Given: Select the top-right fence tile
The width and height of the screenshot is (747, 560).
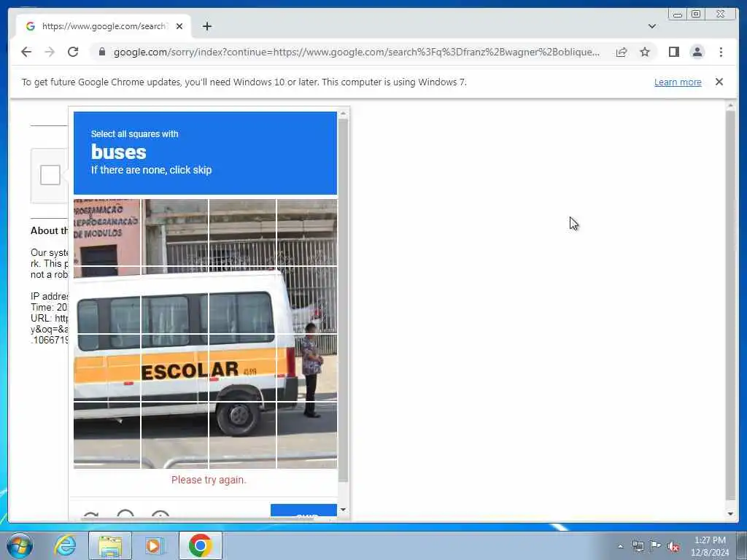Looking at the screenshot, I should pyautogui.click(x=307, y=233).
